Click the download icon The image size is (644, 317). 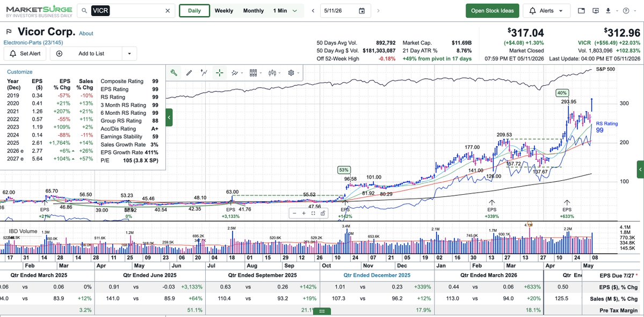[x=608, y=11]
